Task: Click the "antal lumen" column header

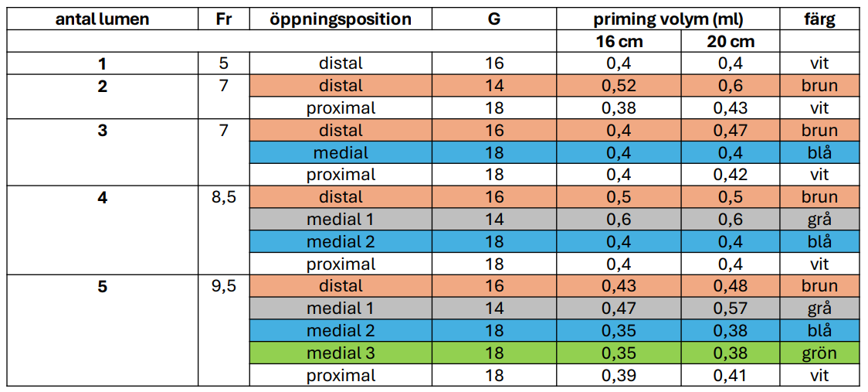Action: (103, 19)
